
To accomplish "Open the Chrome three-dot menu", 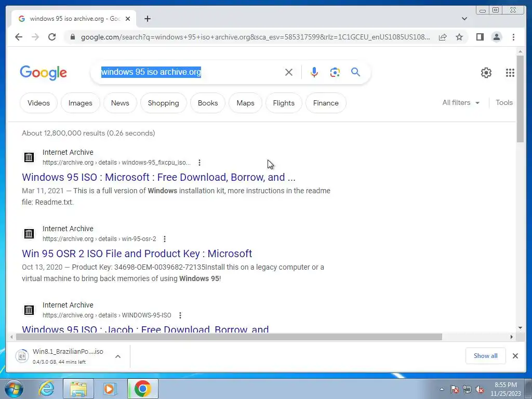I will [x=513, y=37].
